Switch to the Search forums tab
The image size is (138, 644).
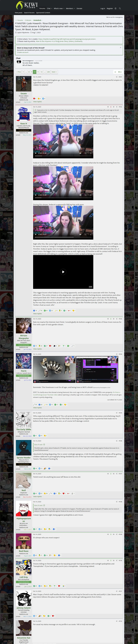tap(29, 13)
